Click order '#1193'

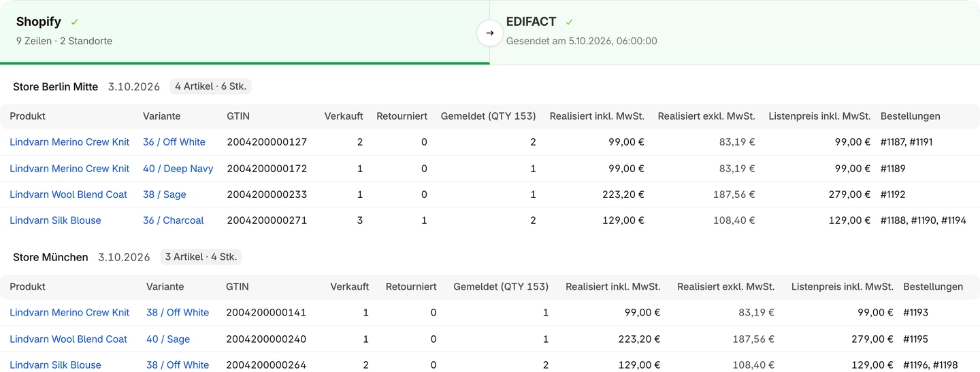916,313
